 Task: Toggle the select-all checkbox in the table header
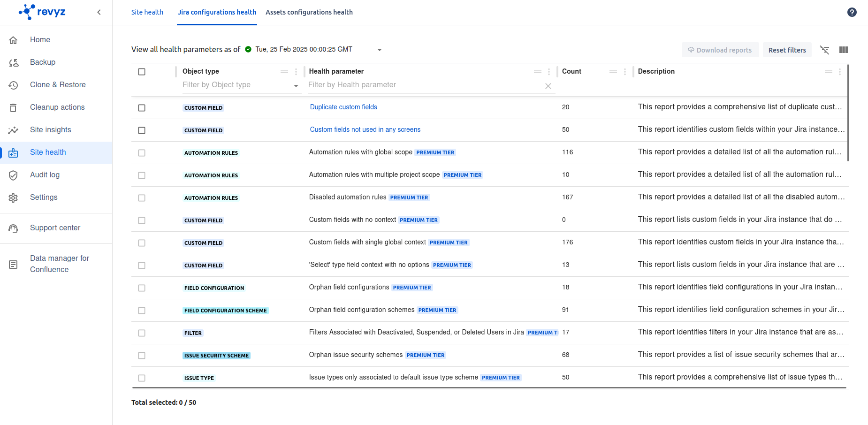click(x=142, y=72)
